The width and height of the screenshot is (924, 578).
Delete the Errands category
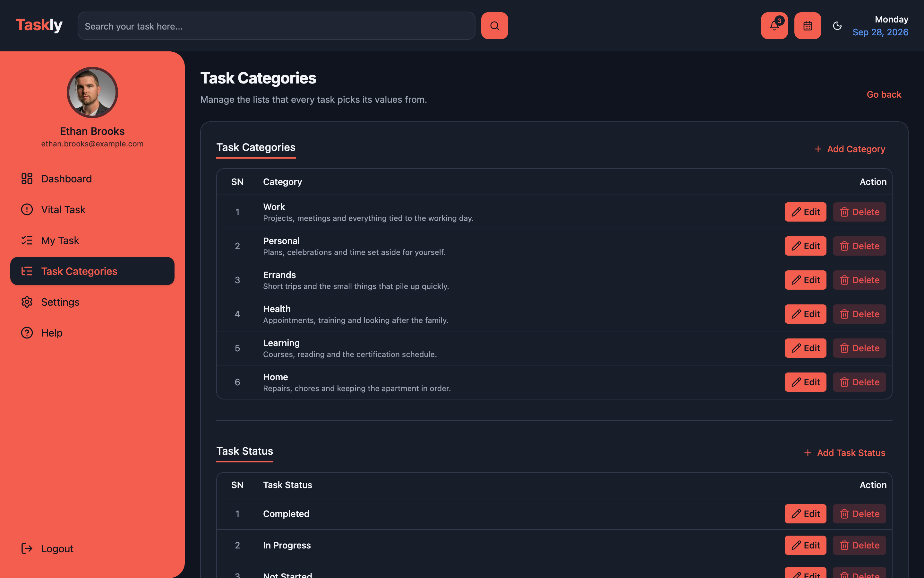[859, 280]
